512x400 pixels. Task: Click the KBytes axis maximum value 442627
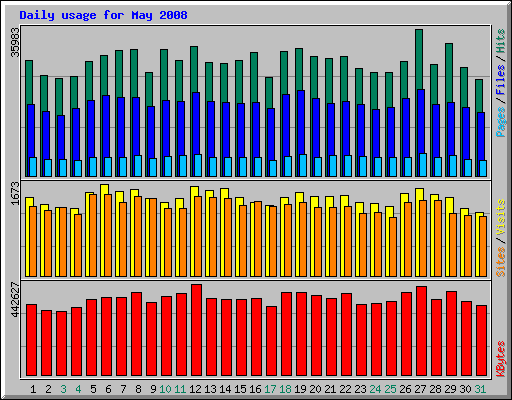(15, 300)
